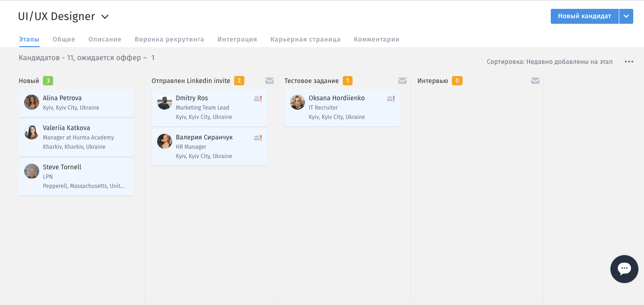
Task: Go to the Комментарии tab
Action: [376, 40]
